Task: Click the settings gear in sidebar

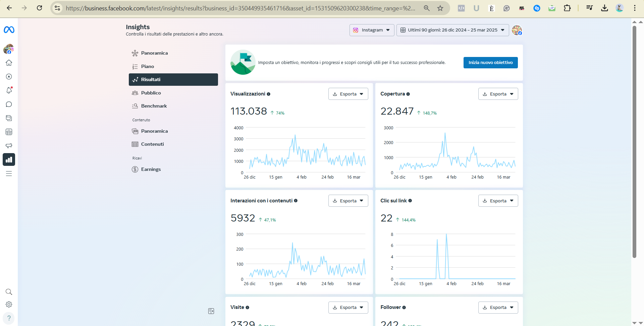Action: coord(9,305)
